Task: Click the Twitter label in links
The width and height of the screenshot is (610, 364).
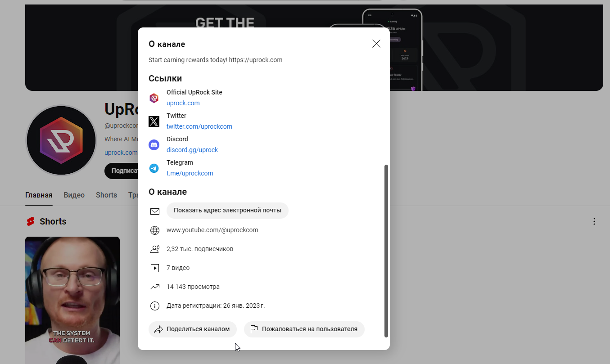Action: tap(176, 116)
